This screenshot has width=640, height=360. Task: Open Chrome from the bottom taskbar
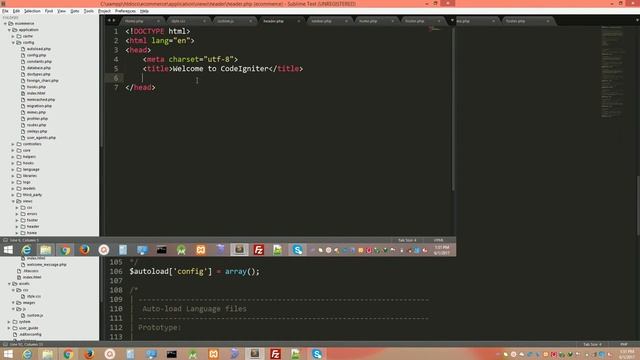click(68, 354)
